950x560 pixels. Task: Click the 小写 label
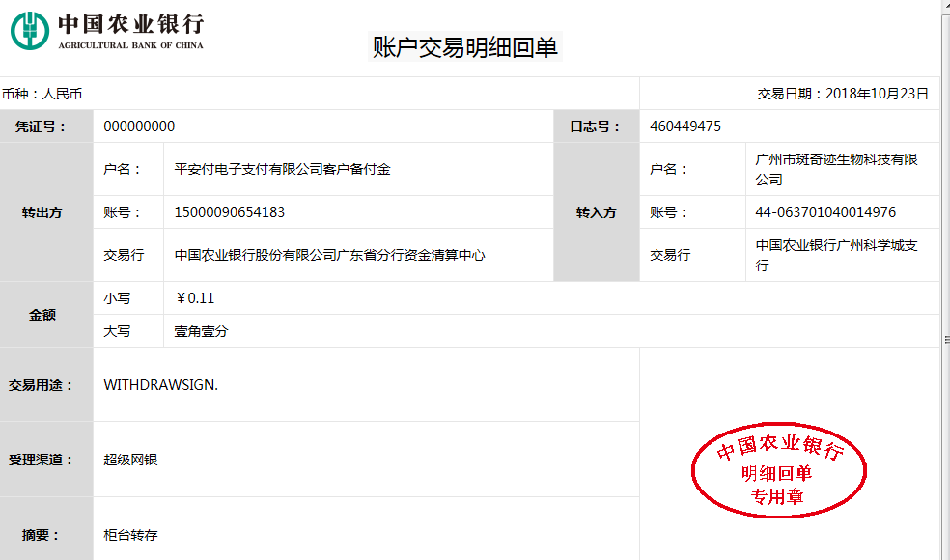click(x=117, y=298)
